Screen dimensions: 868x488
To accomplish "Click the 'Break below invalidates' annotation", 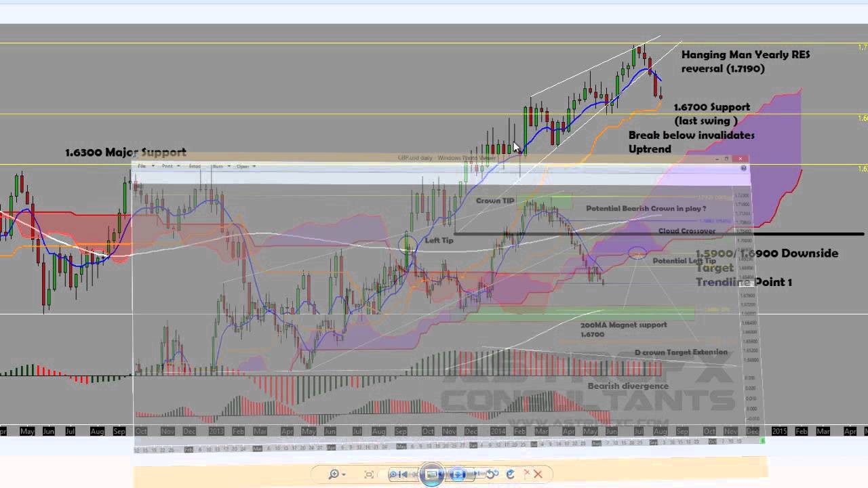I will [692, 136].
